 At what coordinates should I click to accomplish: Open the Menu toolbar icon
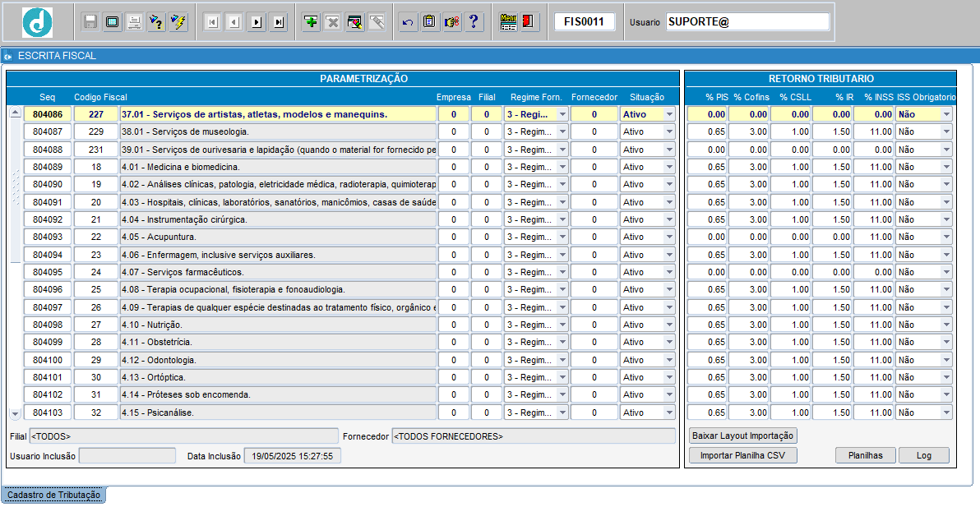pyautogui.click(x=508, y=22)
